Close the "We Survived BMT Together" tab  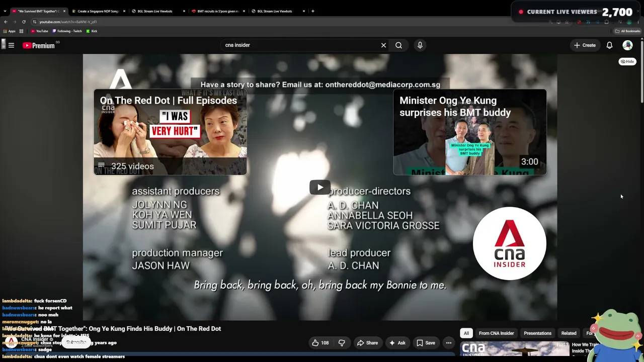[64, 11]
